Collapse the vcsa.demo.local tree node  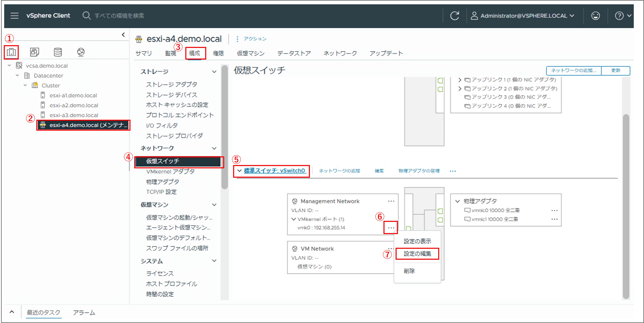click(9, 65)
